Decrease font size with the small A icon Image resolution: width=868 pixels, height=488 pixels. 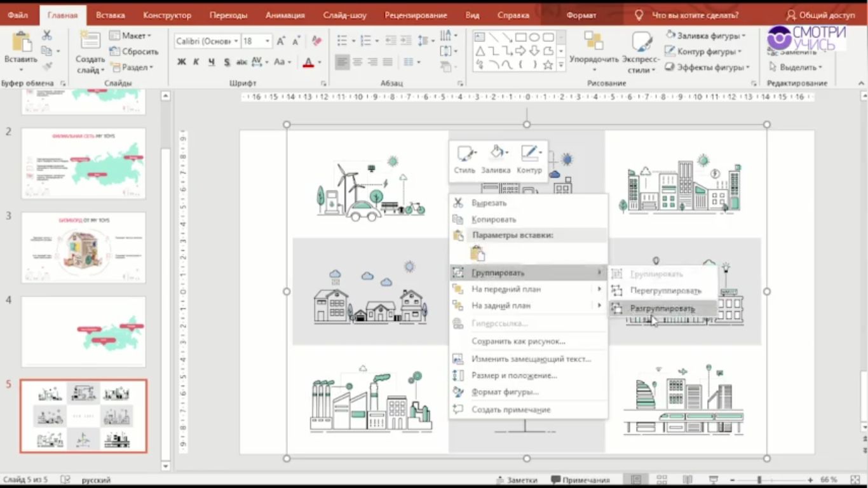point(296,41)
